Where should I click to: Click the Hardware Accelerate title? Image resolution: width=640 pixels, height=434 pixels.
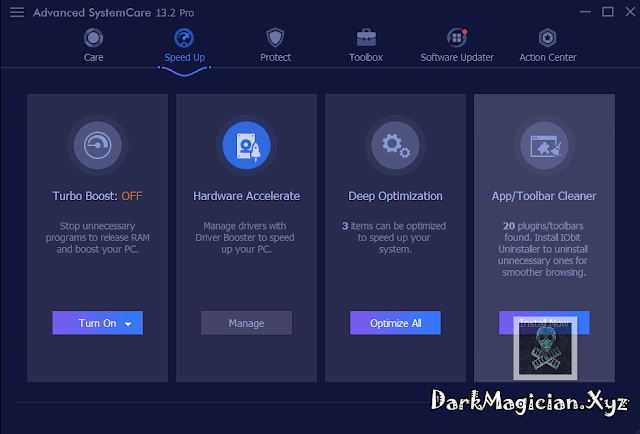[x=247, y=196]
